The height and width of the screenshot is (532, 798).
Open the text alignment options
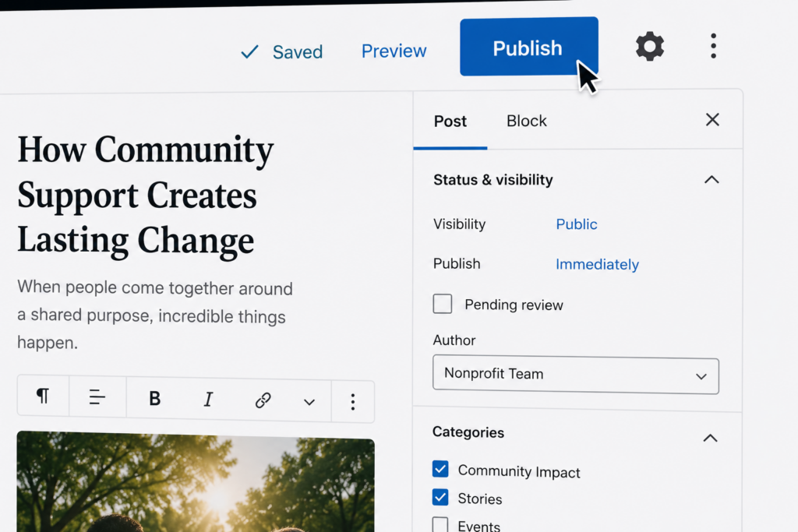click(97, 396)
